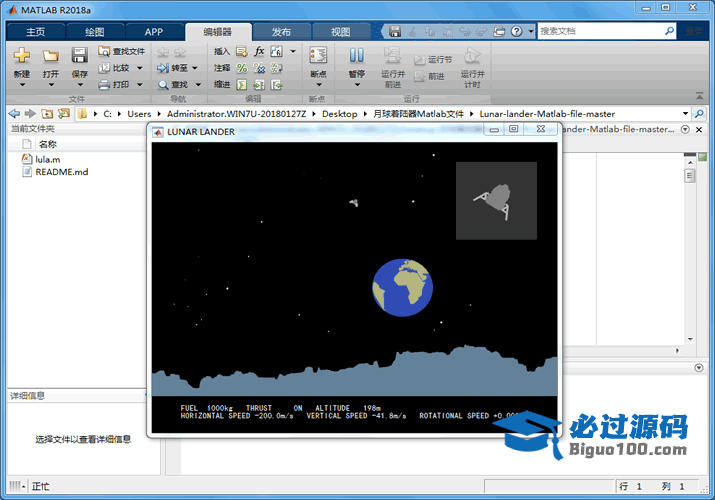Switch to the View (视图) tab

[341, 32]
